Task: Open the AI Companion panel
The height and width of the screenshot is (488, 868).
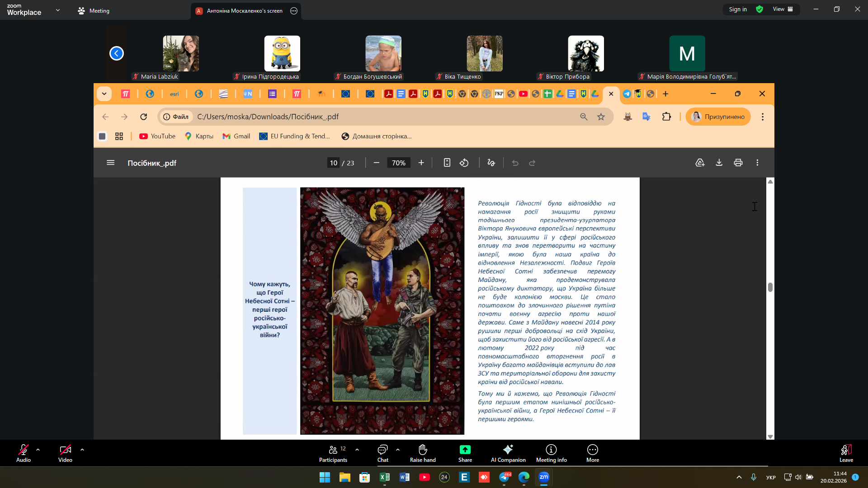Action: pyautogui.click(x=508, y=453)
